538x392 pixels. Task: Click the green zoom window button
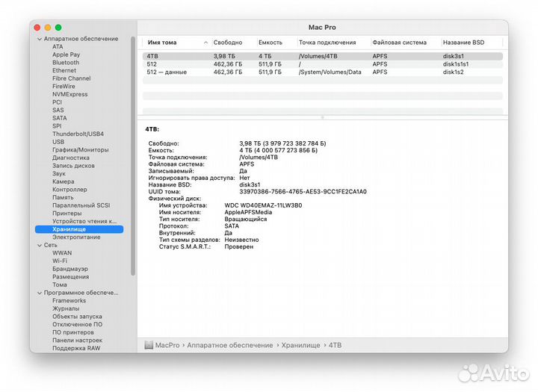tap(58, 28)
